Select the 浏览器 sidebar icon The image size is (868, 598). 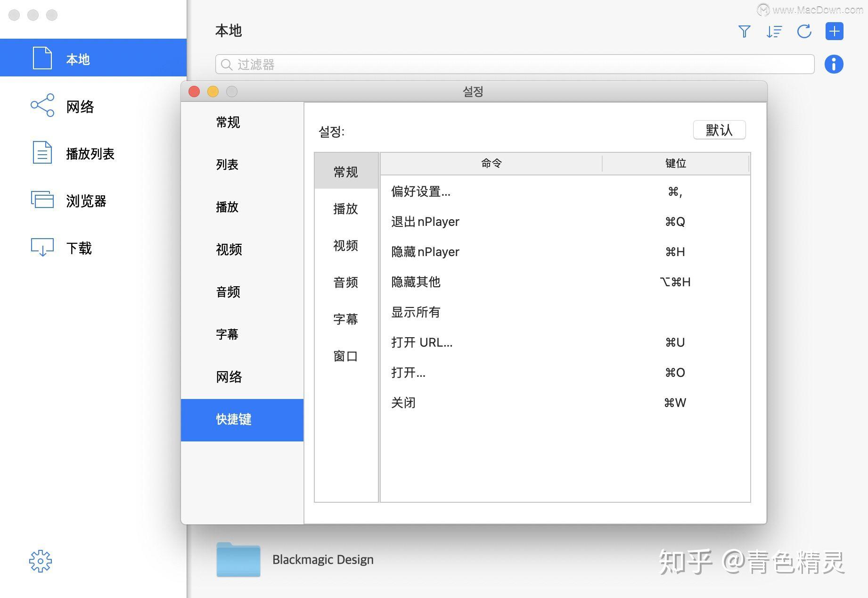(42, 200)
